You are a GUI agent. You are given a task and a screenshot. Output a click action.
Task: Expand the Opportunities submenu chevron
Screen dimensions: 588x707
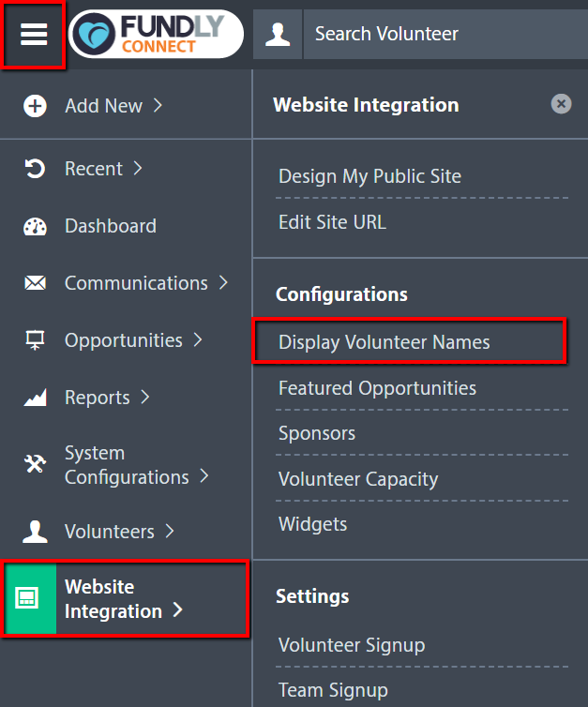point(198,340)
